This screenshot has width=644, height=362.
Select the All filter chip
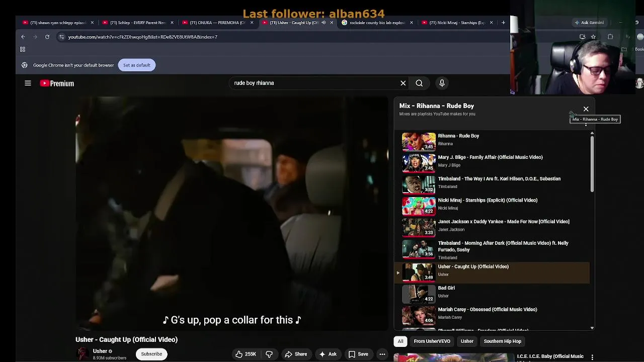pyautogui.click(x=400, y=341)
